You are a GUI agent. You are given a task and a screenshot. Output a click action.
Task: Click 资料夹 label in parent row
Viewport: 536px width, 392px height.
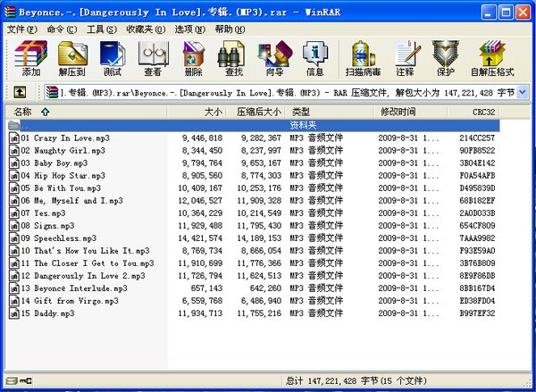[x=303, y=125]
